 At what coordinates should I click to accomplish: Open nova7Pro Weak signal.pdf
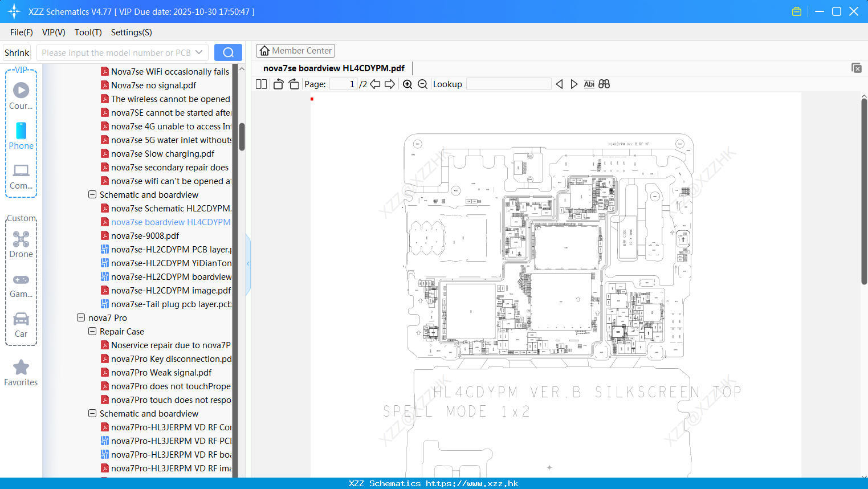click(x=161, y=372)
